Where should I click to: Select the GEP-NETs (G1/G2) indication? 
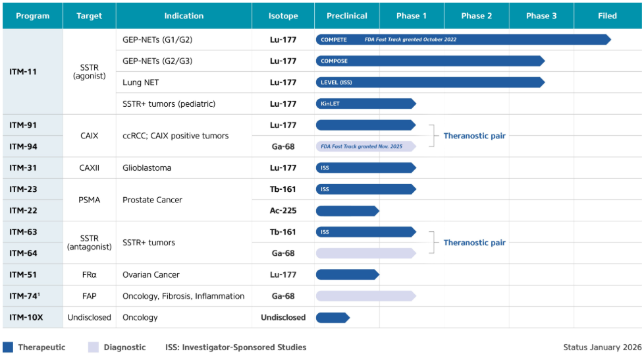click(157, 40)
